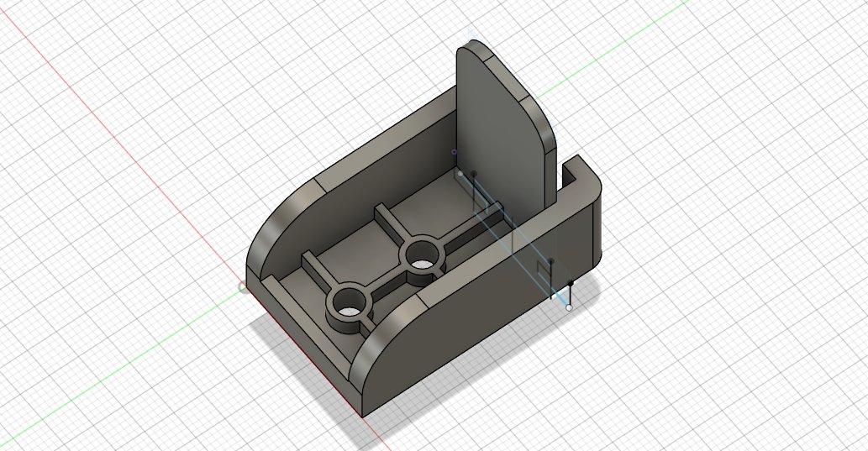Select the black sketch point below the model's right corner
868x451 pixels.
tap(571, 283)
